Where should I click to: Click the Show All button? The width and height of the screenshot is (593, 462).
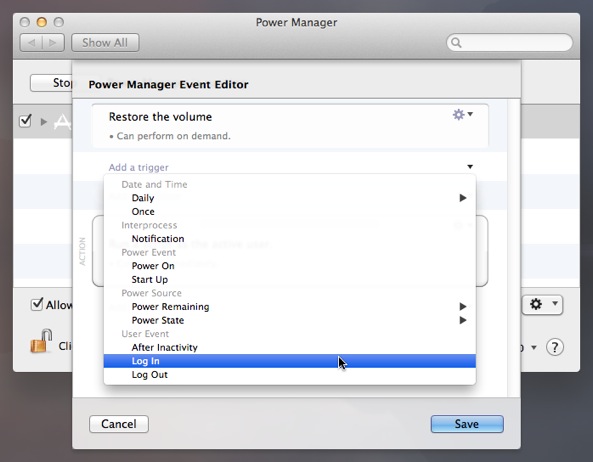click(x=105, y=43)
